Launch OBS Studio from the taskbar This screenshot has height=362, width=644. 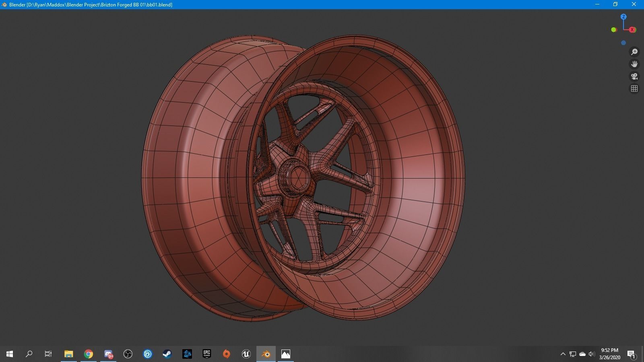(x=128, y=354)
